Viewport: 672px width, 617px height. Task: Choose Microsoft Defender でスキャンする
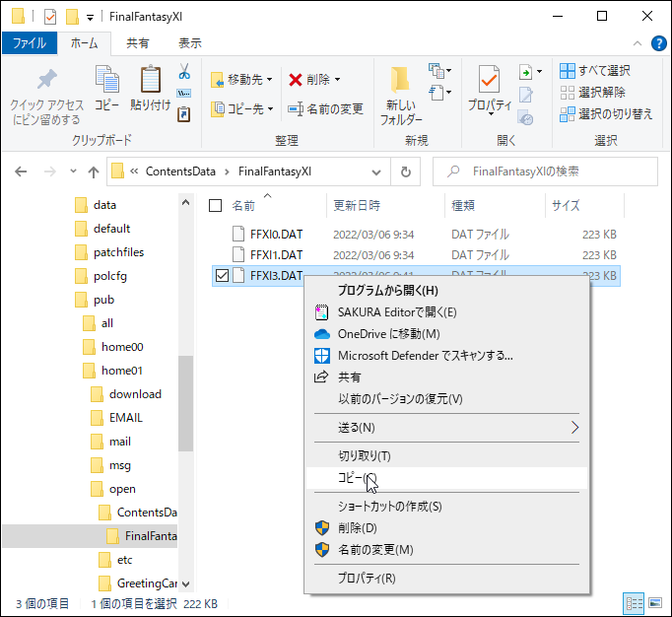447,356
